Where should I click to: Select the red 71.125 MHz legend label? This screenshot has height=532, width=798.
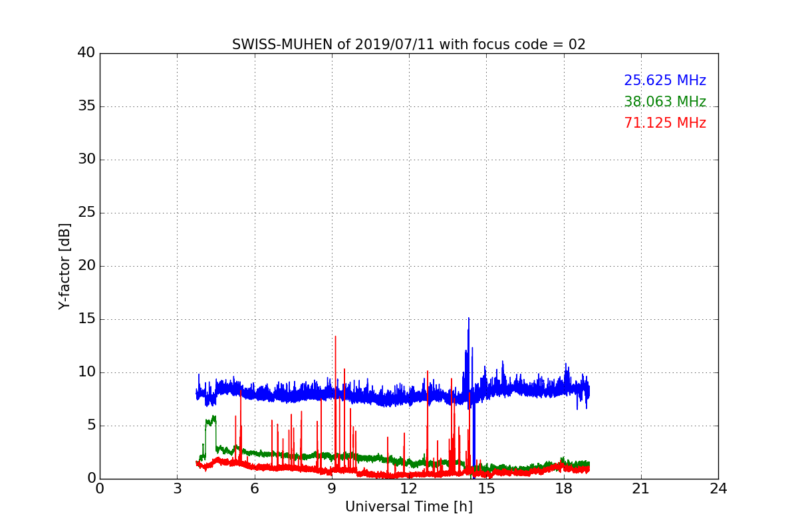pyautogui.click(x=665, y=123)
